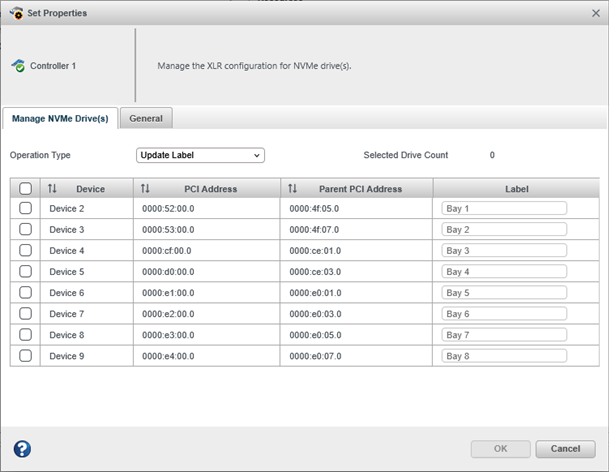609x472 pixels.
Task: Click the Cancel button
Action: pos(571,448)
